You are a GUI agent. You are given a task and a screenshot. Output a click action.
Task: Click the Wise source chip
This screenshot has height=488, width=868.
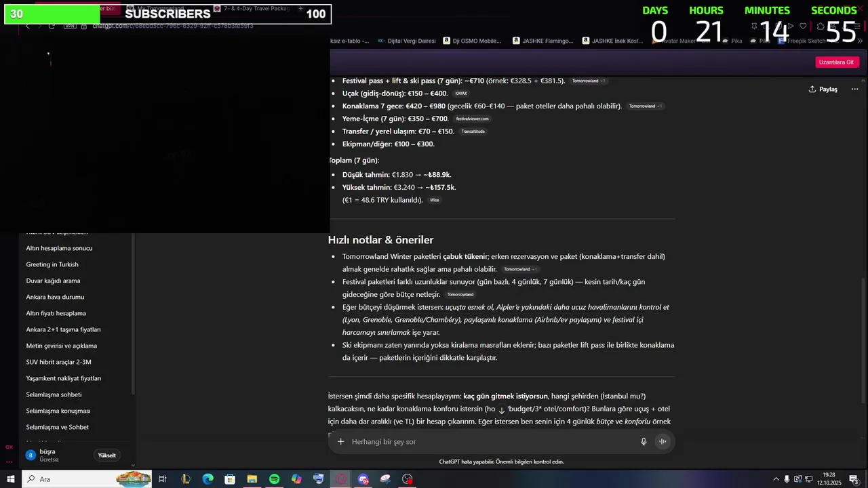pyautogui.click(x=434, y=200)
